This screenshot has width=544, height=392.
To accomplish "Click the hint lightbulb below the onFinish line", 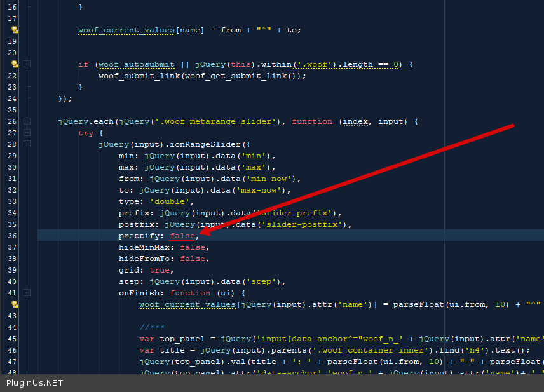I will [15, 304].
